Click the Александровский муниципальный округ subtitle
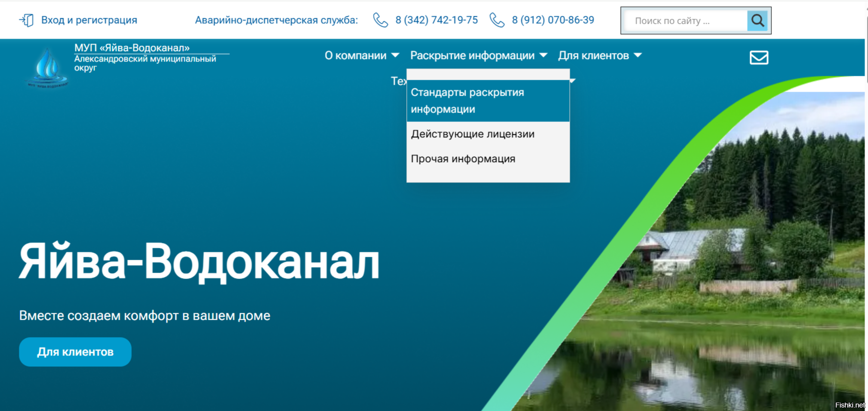Viewport: 868px width, 411px height. (x=145, y=63)
